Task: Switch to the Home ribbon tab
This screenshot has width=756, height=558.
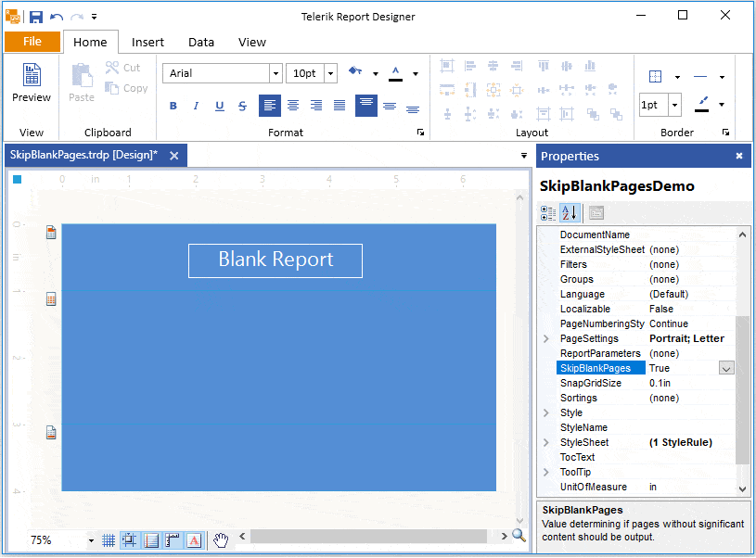Action: (90, 43)
